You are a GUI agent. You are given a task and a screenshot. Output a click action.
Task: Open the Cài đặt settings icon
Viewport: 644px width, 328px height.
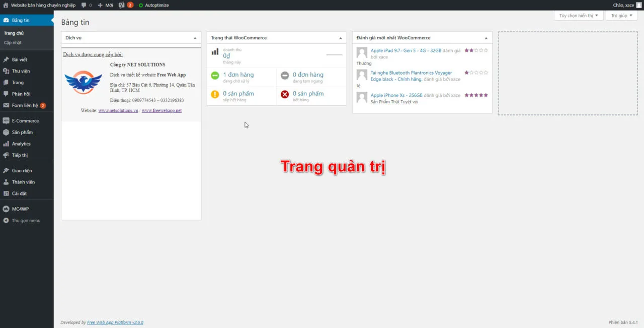(6, 193)
